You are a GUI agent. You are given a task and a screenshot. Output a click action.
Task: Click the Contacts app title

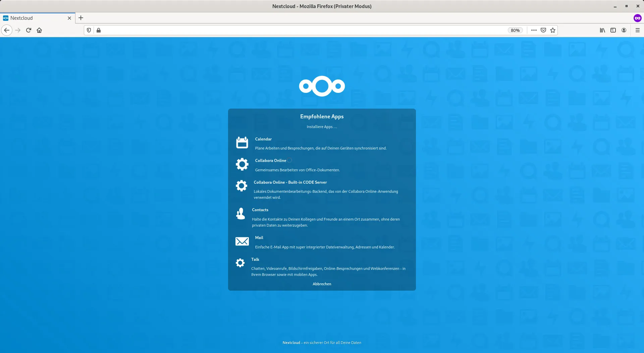(x=260, y=210)
